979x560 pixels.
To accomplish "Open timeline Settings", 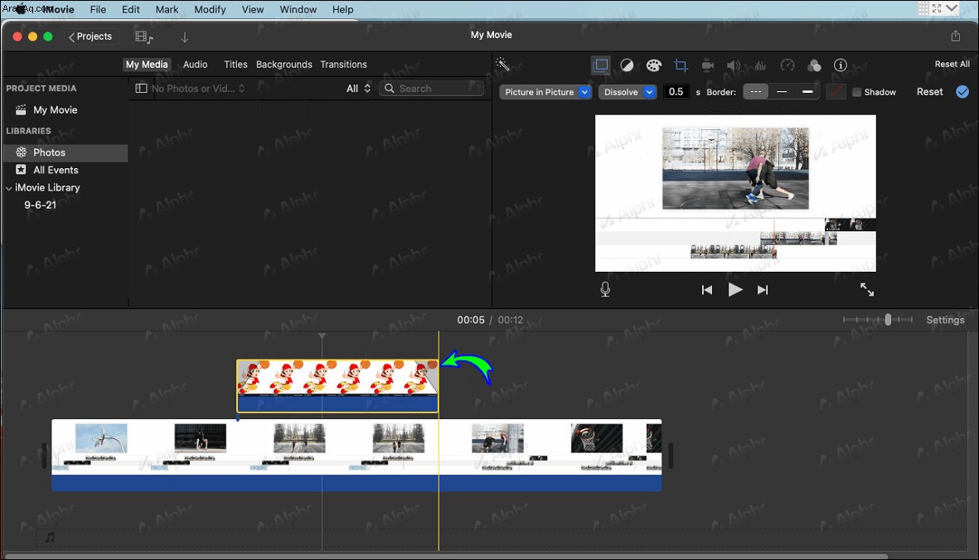I will click(945, 320).
